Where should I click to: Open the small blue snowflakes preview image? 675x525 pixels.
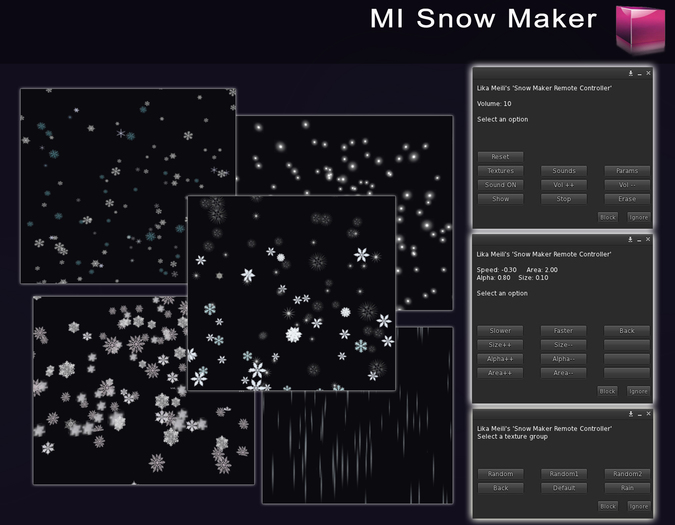pyautogui.click(x=128, y=186)
